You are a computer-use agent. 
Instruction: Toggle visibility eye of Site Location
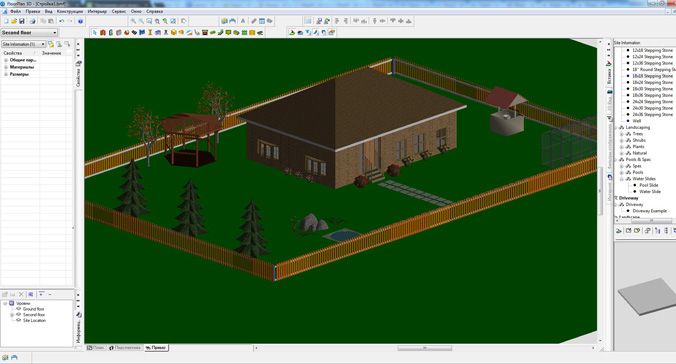click(x=19, y=320)
